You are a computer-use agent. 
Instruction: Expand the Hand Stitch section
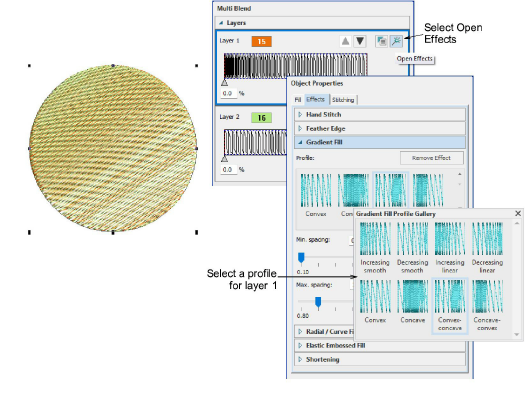[300, 114]
